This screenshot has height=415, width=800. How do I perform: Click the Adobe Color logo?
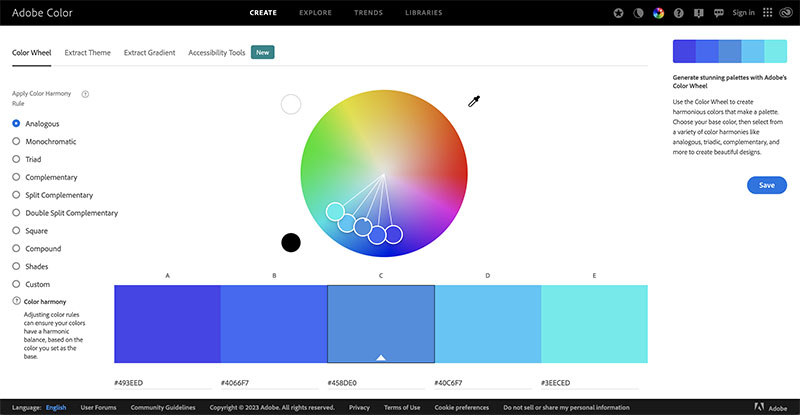[42, 13]
